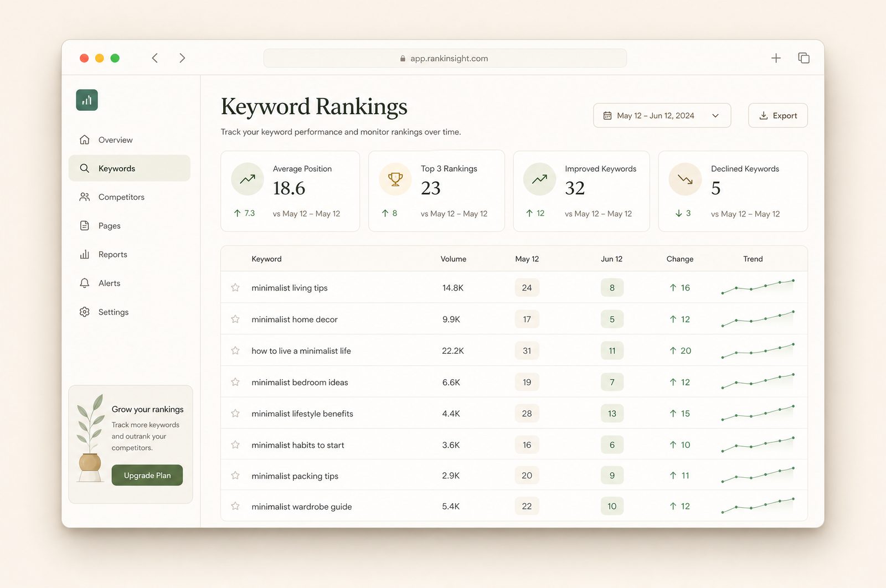
Task: Open Pages from the sidebar
Action: click(x=129, y=225)
